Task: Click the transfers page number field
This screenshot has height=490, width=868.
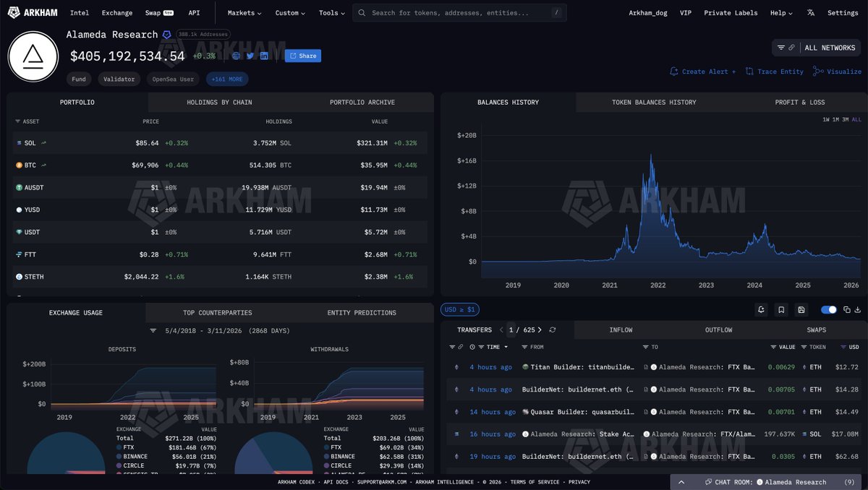Action: (x=511, y=330)
